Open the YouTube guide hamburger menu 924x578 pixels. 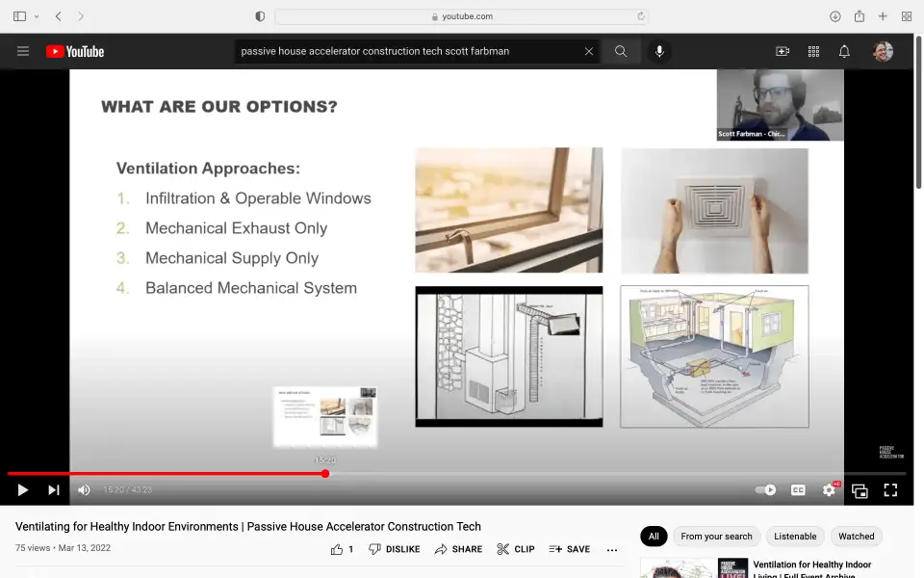23,51
